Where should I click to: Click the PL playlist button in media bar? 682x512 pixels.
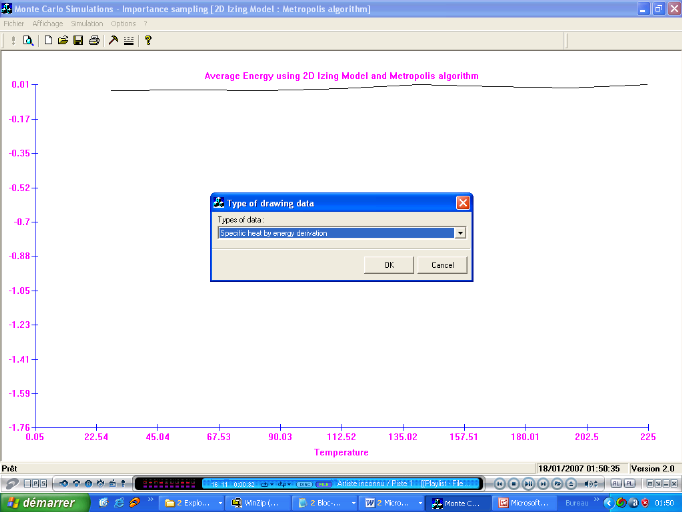point(629,483)
